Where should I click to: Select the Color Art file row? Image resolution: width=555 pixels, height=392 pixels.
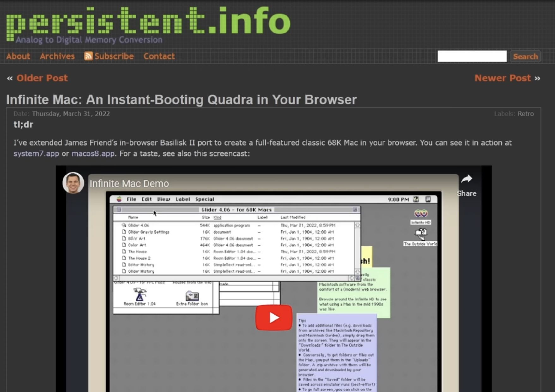[234, 245]
